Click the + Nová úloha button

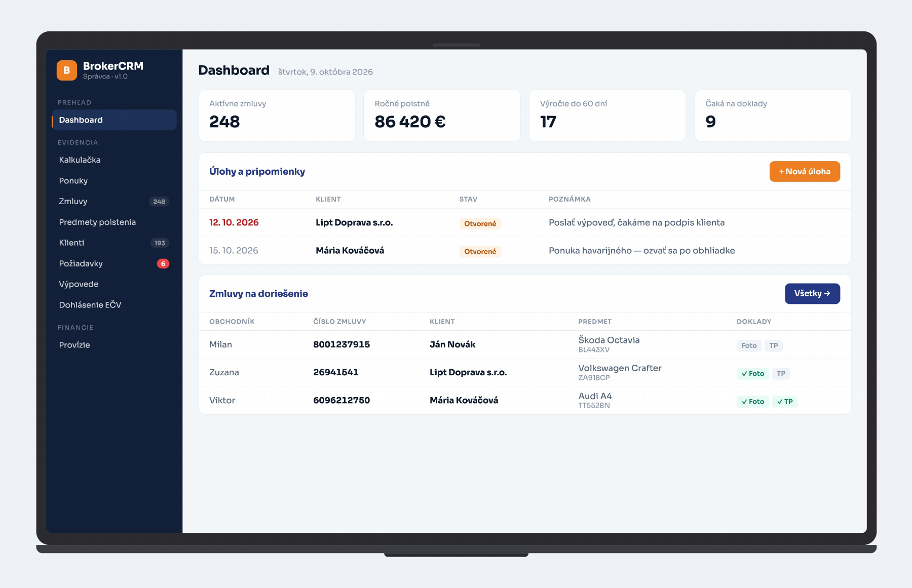point(805,172)
